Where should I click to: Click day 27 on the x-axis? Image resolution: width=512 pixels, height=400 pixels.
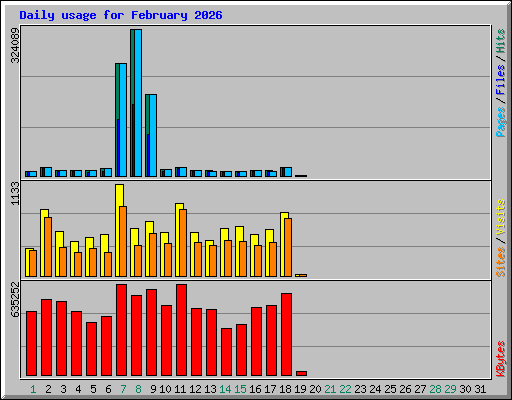coord(420,389)
